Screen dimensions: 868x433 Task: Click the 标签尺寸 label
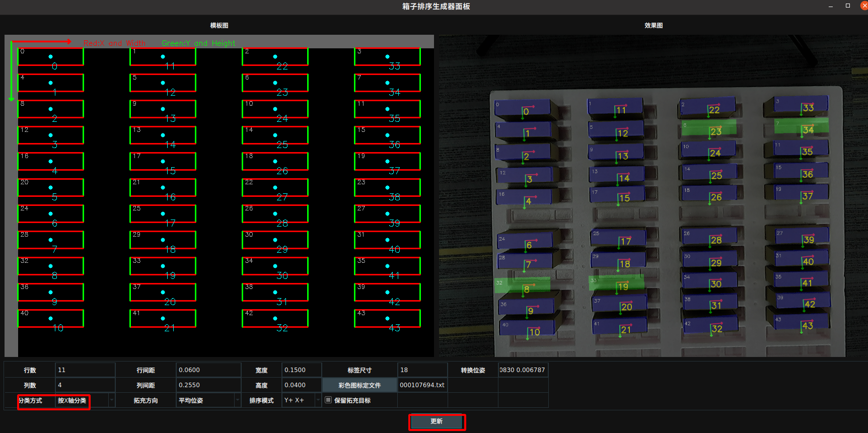tap(359, 370)
